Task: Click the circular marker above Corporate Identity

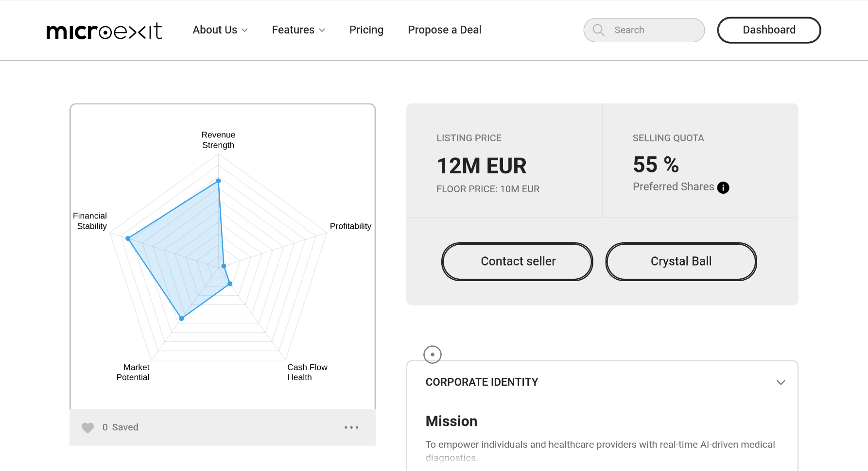Action: click(x=433, y=354)
